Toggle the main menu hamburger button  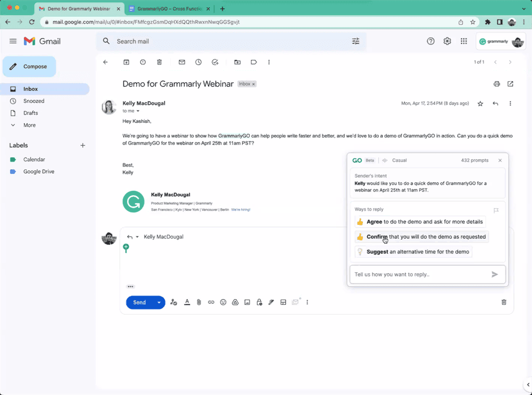(x=13, y=41)
